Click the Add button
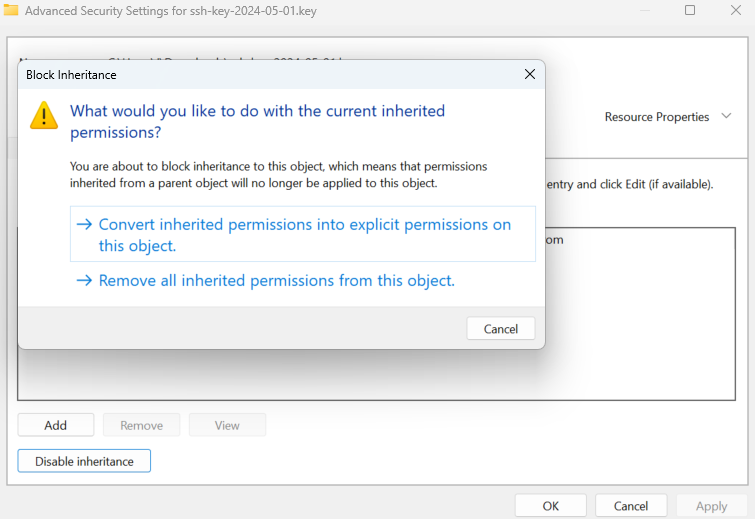The image size is (755, 519). pyautogui.click(x=56, y=425)
